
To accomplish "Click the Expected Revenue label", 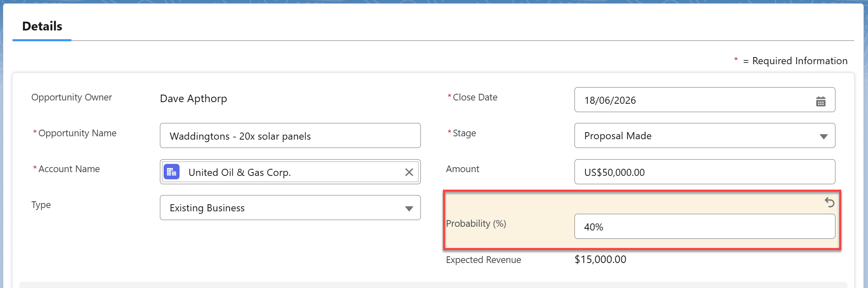I will [483, 260].
